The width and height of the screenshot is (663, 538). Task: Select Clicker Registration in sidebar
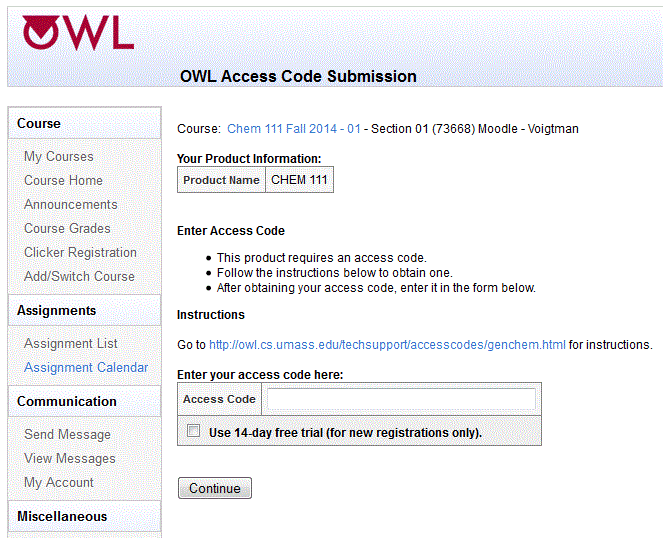tap(81, 253)
